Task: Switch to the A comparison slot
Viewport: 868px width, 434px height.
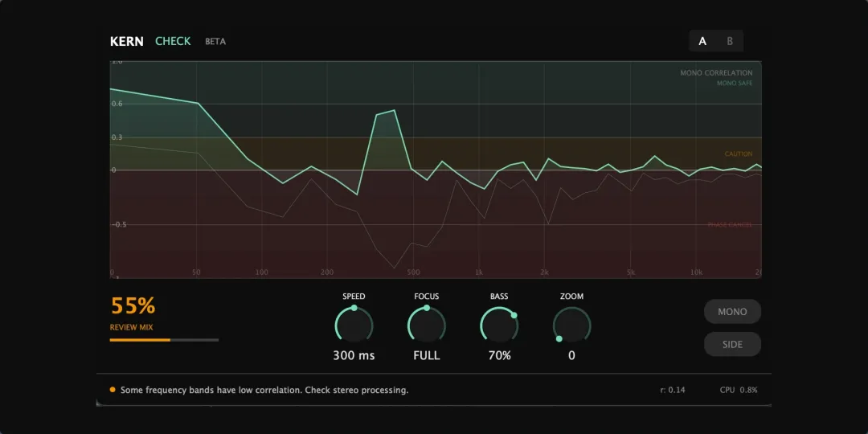Action: coord(702,41)
